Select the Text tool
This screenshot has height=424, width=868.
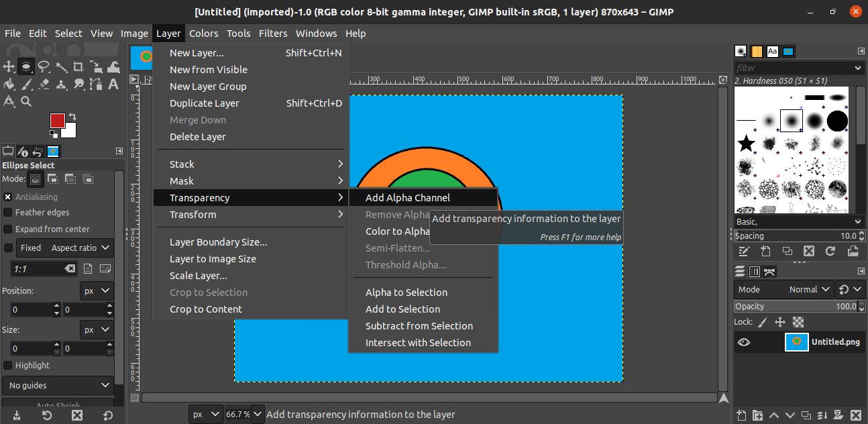tap(113, 84)
